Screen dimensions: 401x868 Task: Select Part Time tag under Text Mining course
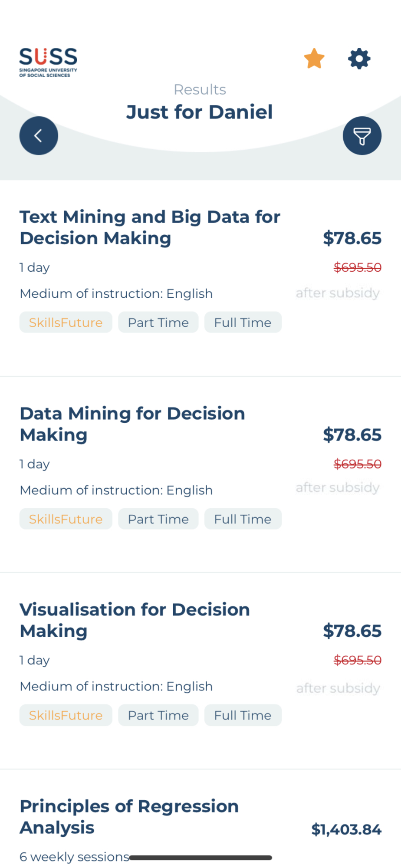[x=158, y=322]
